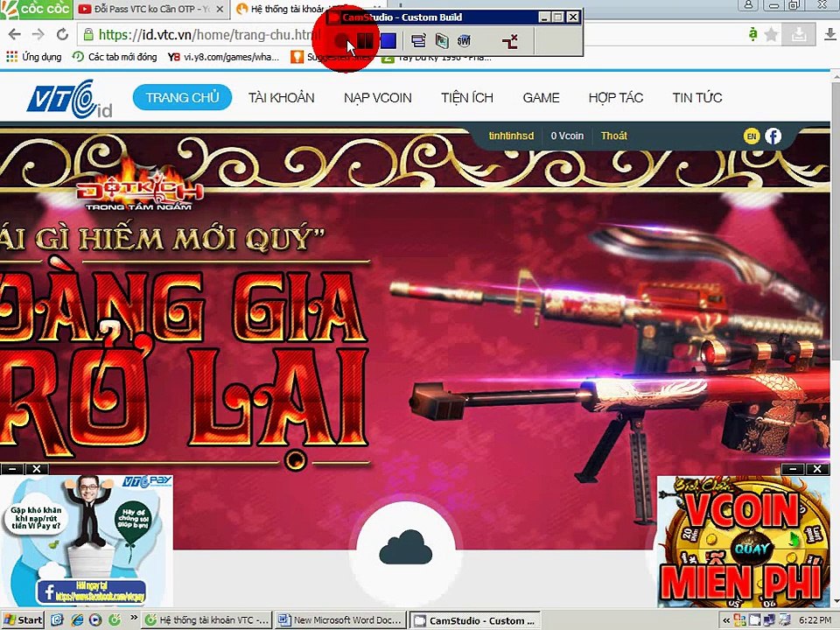Minimize the left VTC Pay ad
This screenshot has width=840, height=630.
point(11,469)
